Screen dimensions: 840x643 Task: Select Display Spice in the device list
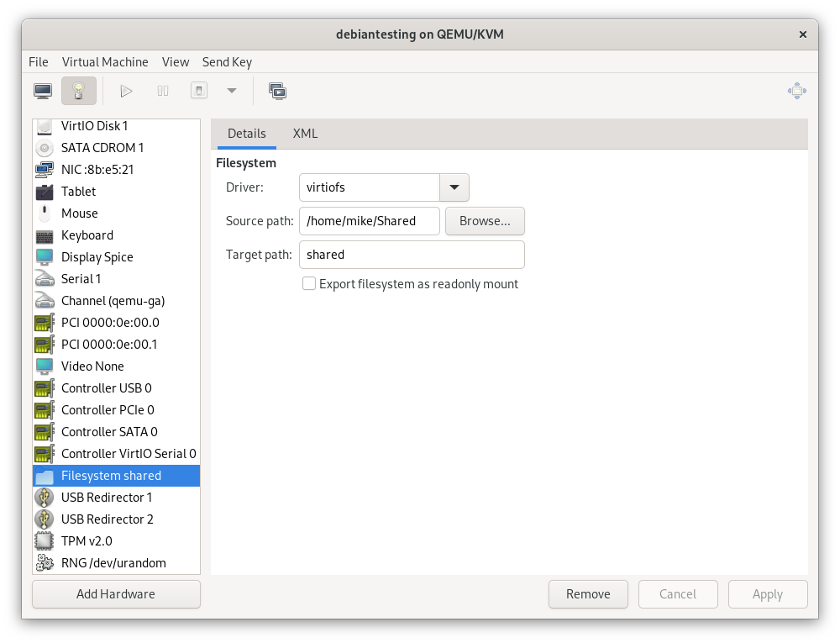(97, 257)
